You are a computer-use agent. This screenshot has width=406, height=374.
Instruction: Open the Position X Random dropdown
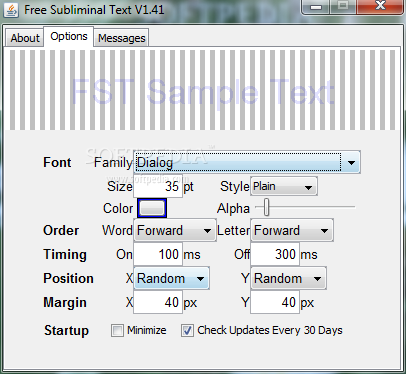tap(172, 278)
